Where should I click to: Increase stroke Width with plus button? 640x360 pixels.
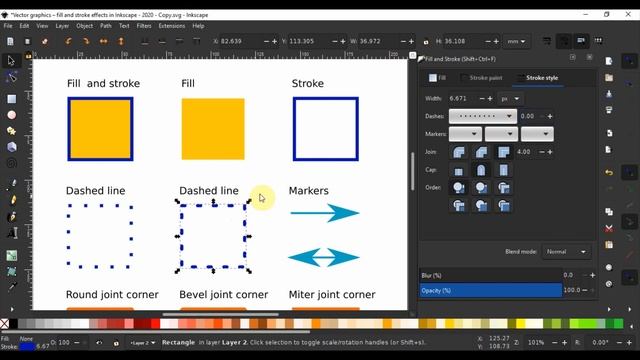point(490,99)
